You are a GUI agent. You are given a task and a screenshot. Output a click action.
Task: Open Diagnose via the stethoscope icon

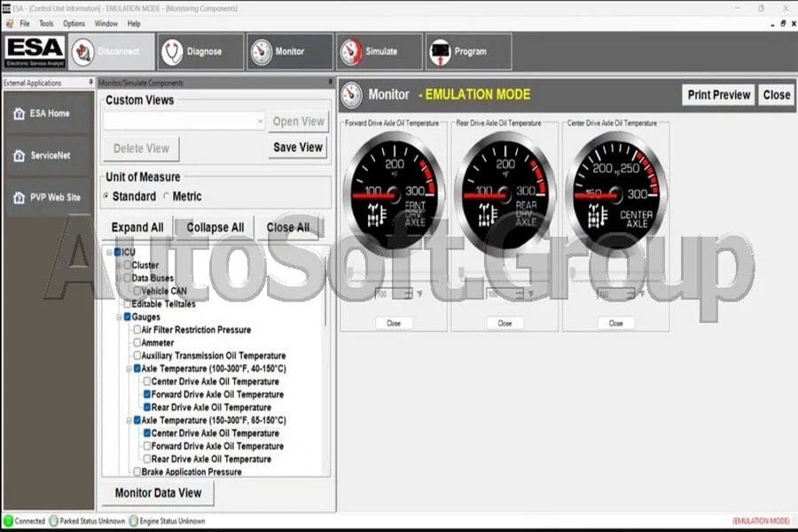coord(172,51)
